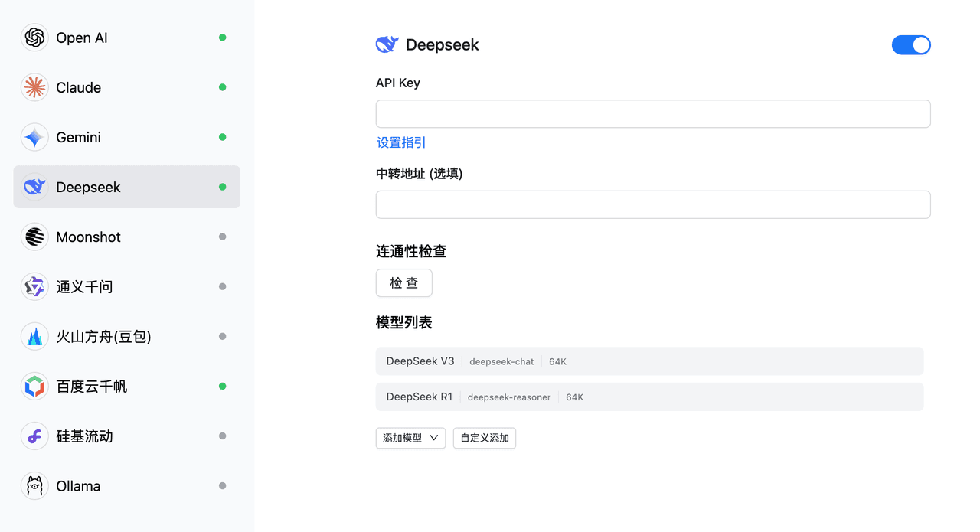Screen dimensions: 980x532
Task: Click the green status dot beside Open AI
Action: (223, 38)
